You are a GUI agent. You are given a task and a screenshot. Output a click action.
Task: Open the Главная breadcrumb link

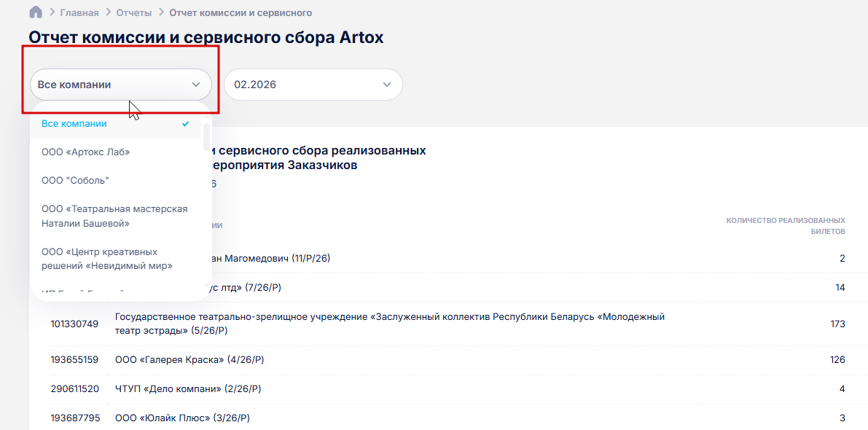(79, 12)
